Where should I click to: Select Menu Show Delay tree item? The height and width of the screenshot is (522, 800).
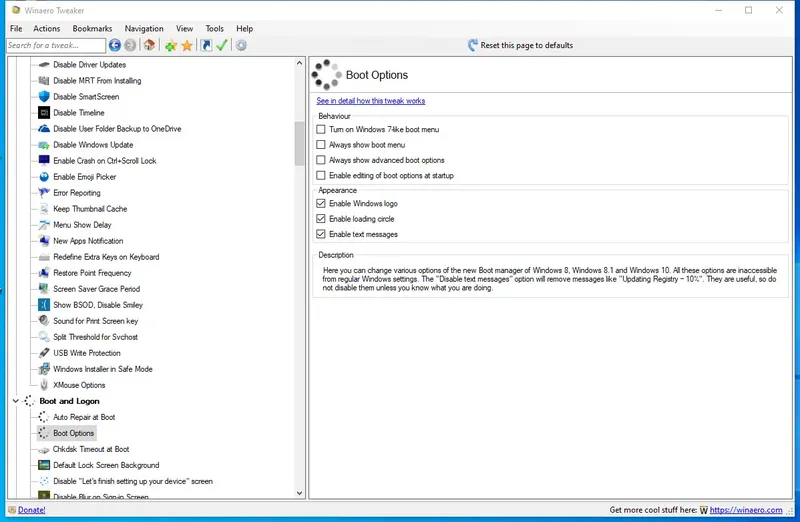82,225
